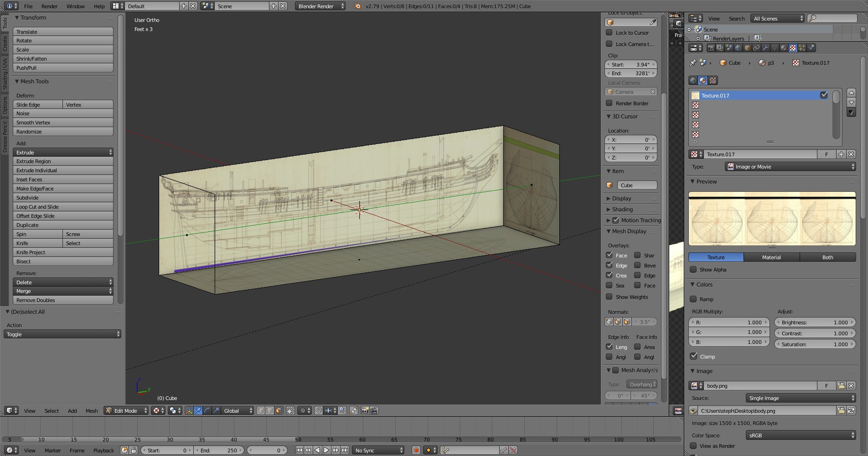Click the OpenGL render animation clapper icon
Viewport: 868px width, 456px height.
click(x=374, y=410)
